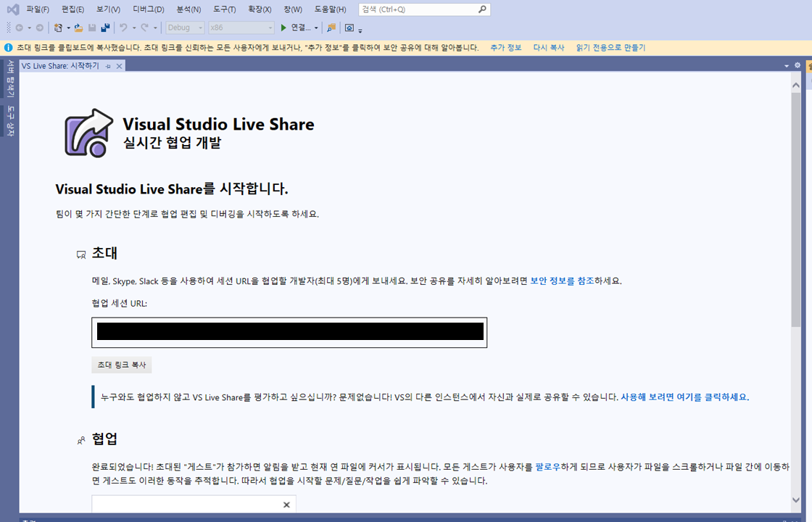The height and width of the screenshot is (522, 812).
Task: Expand the navigate backward history dropdown
Action: (30, 28)
